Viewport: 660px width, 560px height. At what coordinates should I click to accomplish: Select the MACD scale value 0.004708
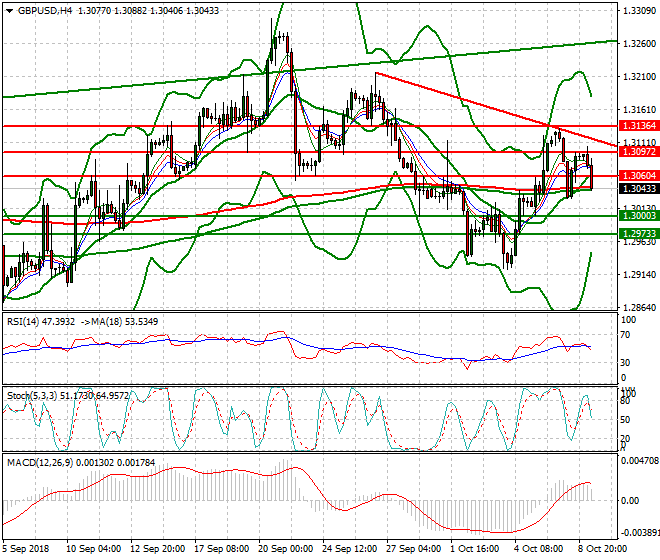640,461
